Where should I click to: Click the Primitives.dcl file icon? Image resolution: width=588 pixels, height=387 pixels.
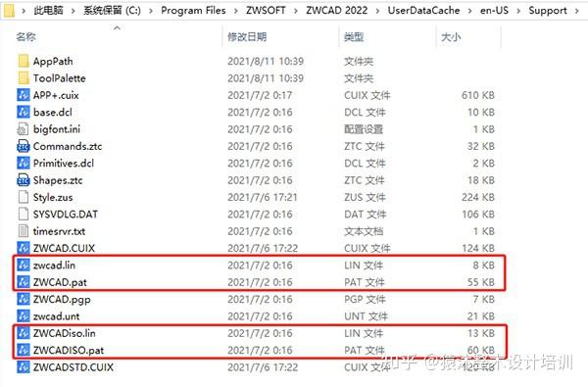point(24,163)
